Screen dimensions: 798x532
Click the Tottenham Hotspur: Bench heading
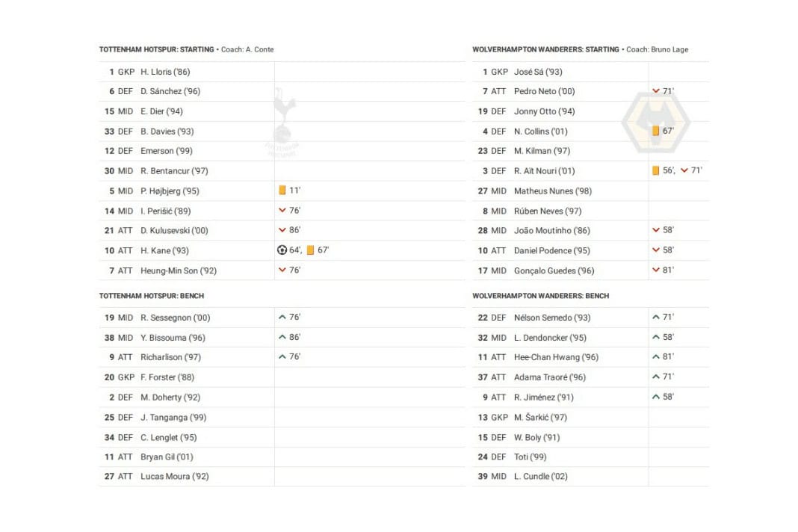[x=151, y=296]
